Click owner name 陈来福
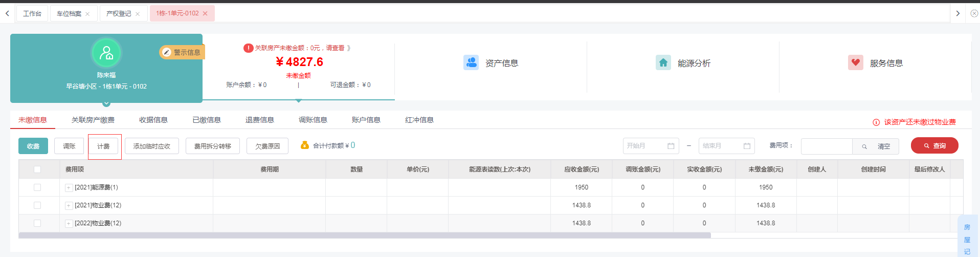 point(106,75)
